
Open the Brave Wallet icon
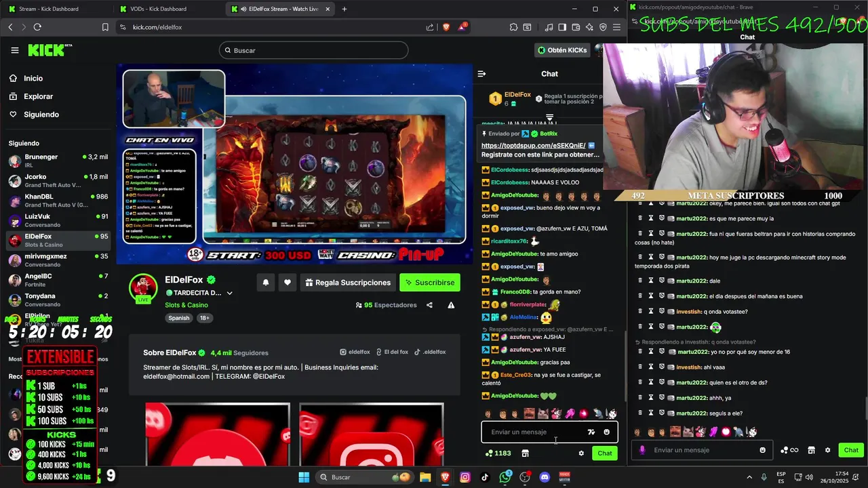(x=576, y=27)
